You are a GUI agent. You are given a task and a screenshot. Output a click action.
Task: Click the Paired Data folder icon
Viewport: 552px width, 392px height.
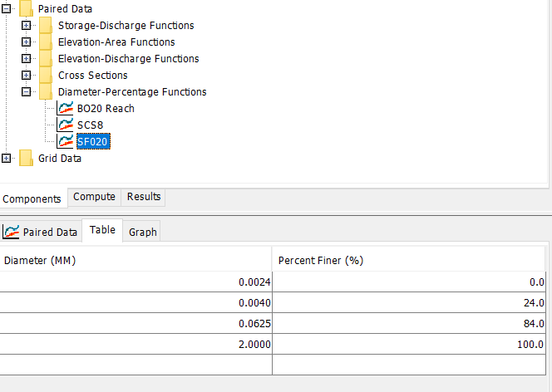(x=26, y=9)
